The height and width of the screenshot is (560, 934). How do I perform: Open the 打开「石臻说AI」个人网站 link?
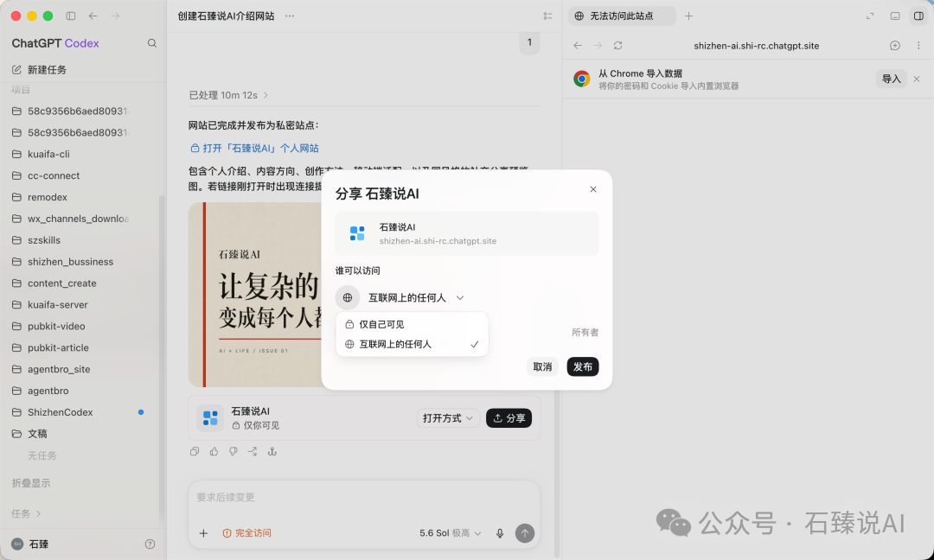pyautogui.click(x=254, y=148)
